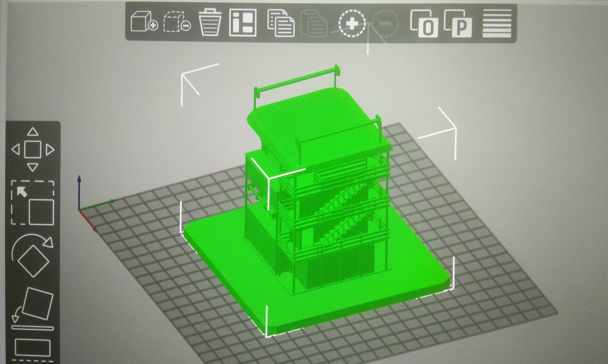The width and height of the screenshot is (608, 364).
Task: Click the paste documents icon
Action: [315, 22]
